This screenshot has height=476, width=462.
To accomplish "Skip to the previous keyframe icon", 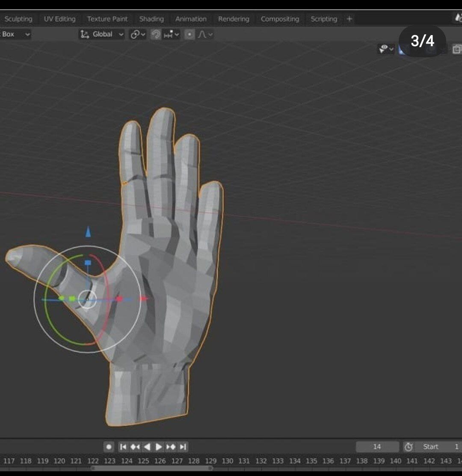I will click(134, 446).
